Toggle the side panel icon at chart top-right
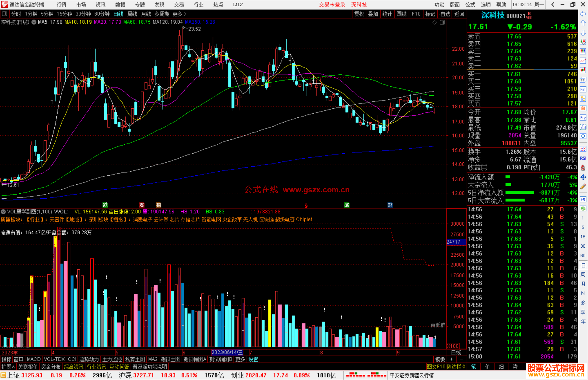The image size is (588, 380). tap(442, 22)
